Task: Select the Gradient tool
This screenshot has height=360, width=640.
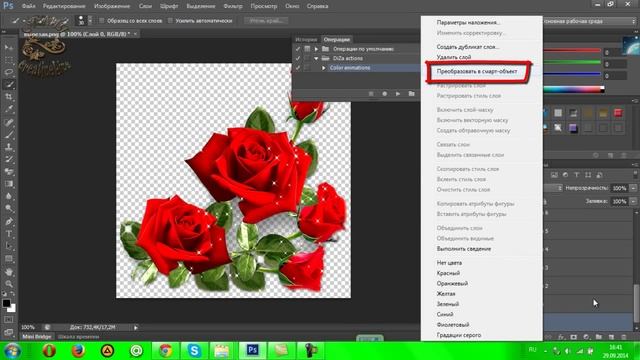Action: click(9, 184)
